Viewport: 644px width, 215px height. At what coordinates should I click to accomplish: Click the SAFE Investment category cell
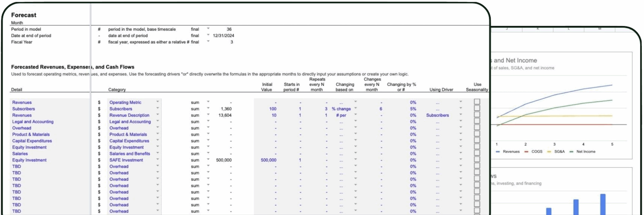pos(126,160)
